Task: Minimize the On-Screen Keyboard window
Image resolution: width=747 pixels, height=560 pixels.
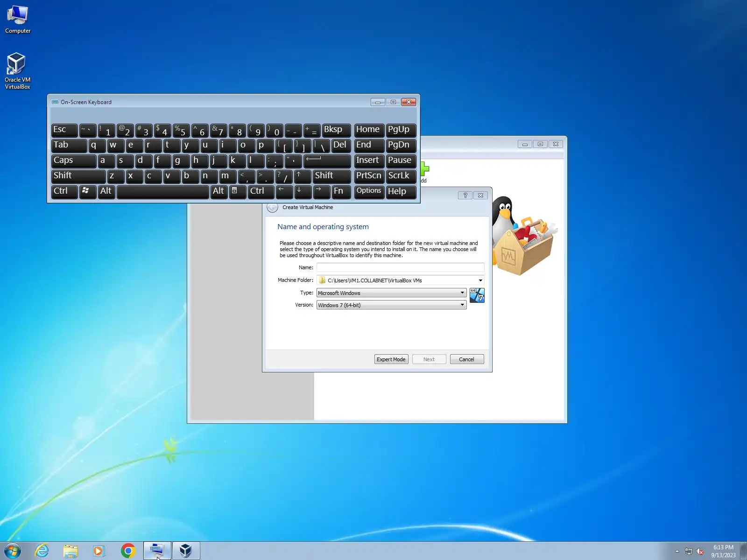Action: pyautogui.click(x=378, y=102)
